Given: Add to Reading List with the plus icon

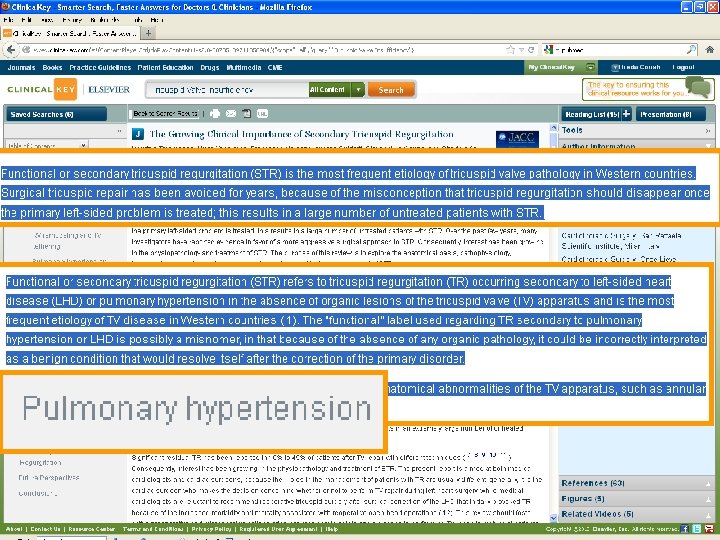Looking at the screenshot, I should click(x=626, y=114).
